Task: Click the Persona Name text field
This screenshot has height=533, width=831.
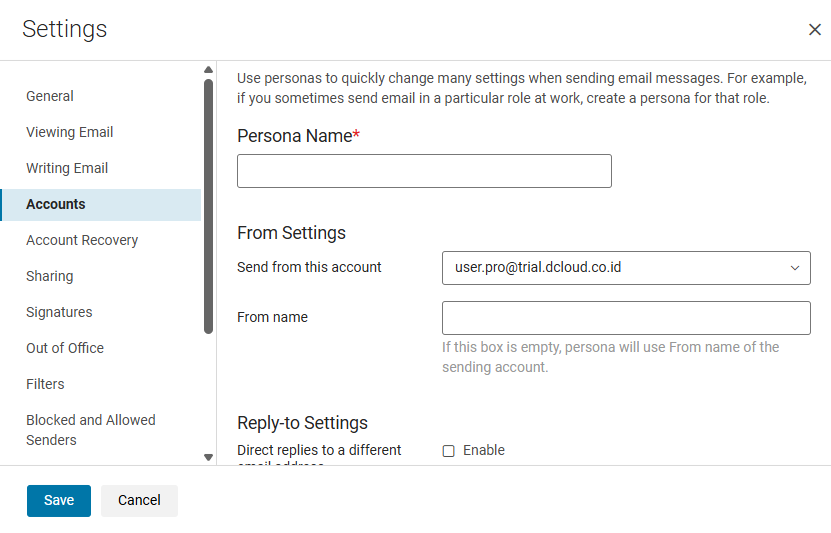Action: click(x=424, y=171)
